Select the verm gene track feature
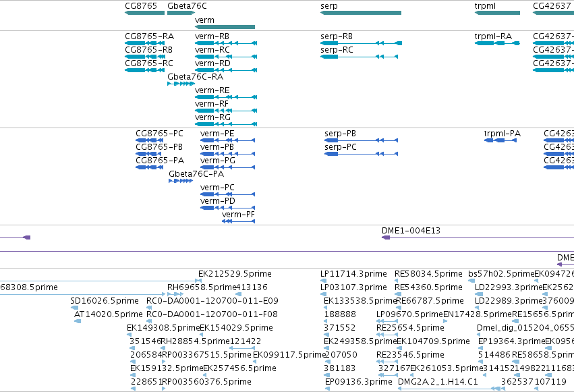Viewport: 574px width, 392px height. [225, 27]
